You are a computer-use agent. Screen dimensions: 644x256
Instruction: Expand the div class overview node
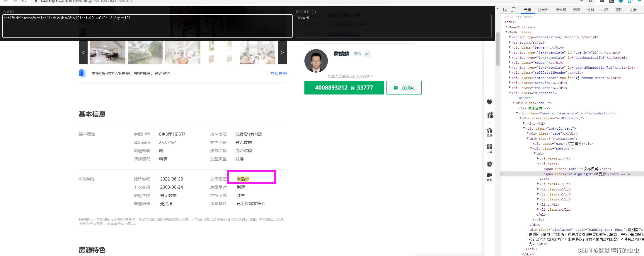[510, 83]
